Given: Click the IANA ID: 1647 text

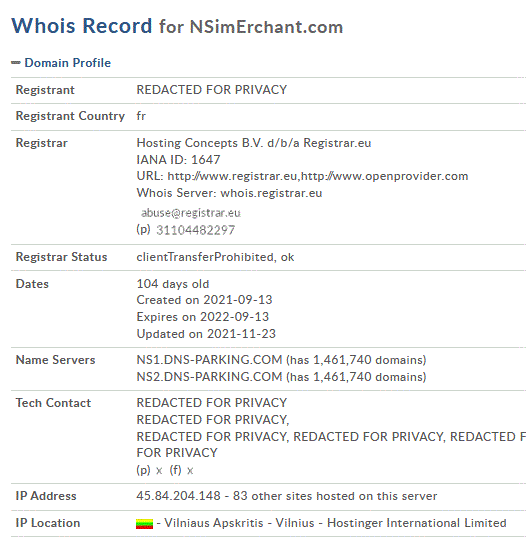Looking at the screenshot, I should (178, 160).
